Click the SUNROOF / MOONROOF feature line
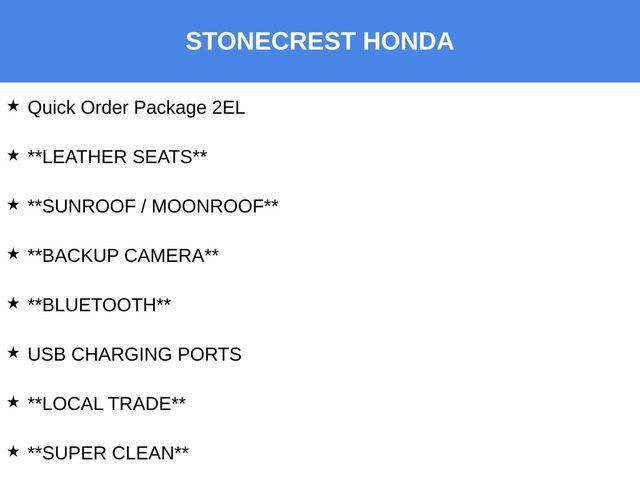 pos(153,207)
